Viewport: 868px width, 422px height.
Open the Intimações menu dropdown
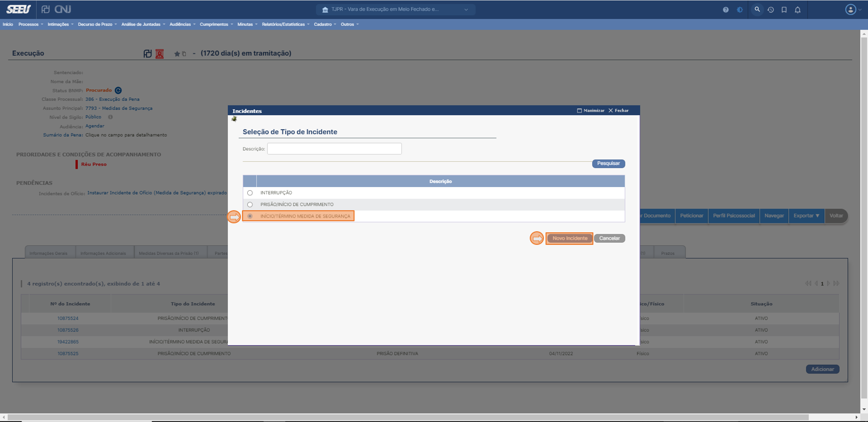coord(60,24)
